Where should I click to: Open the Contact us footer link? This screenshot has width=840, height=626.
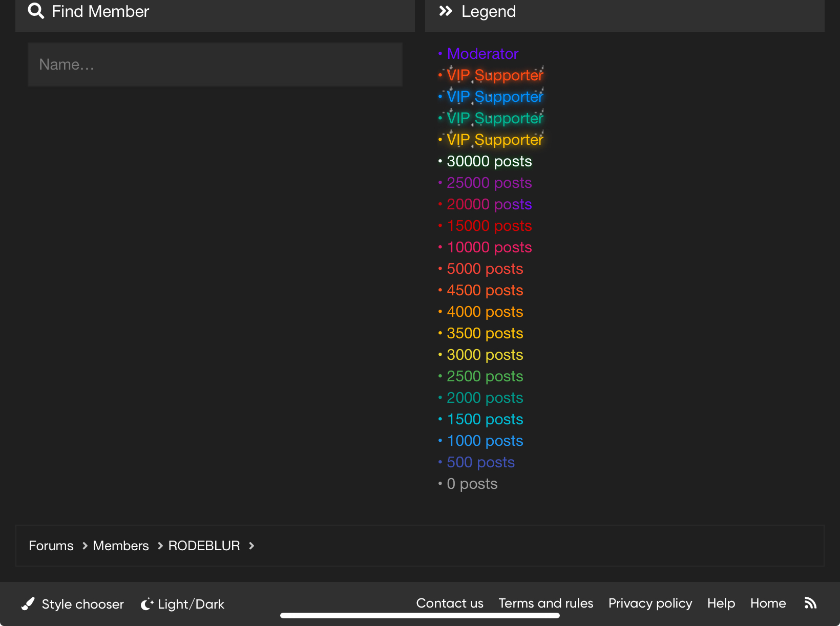pos(450,603)
